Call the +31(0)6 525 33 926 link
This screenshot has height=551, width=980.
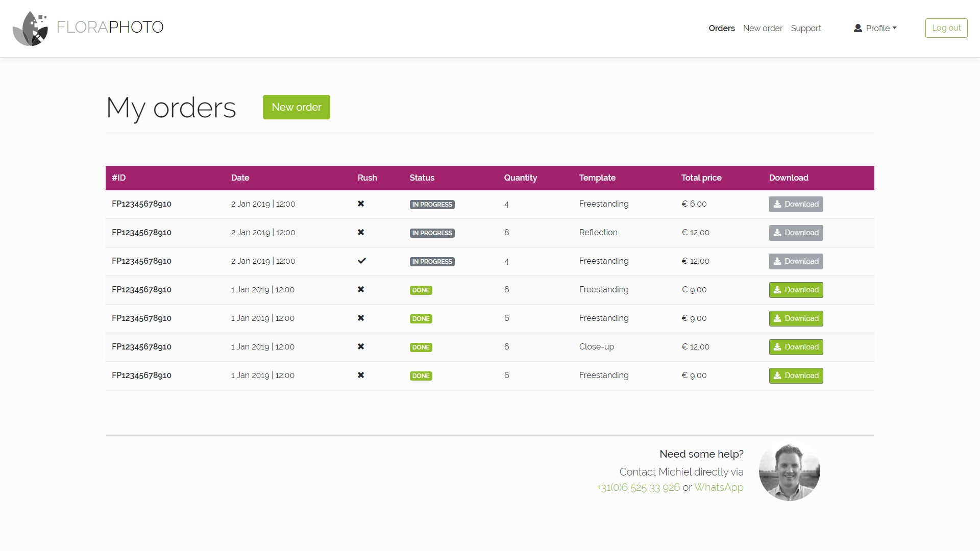click(x=638, y=487)
